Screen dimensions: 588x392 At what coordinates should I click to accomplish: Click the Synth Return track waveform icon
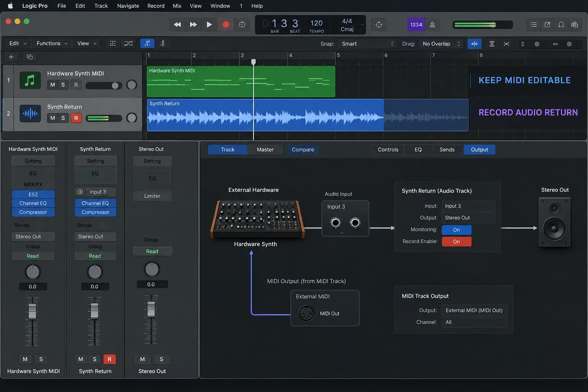click(x=30, y=113)
